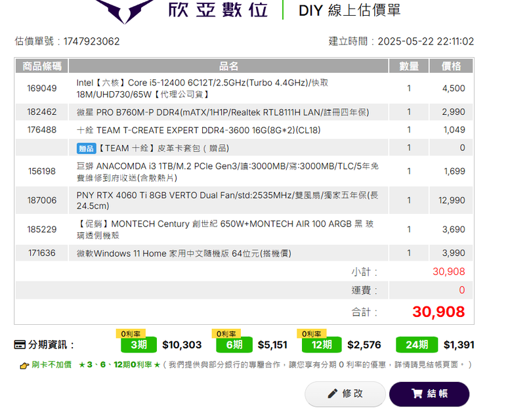Screen dimensions: 512x420
Task: Click the price 3,990
Action: 454,253
